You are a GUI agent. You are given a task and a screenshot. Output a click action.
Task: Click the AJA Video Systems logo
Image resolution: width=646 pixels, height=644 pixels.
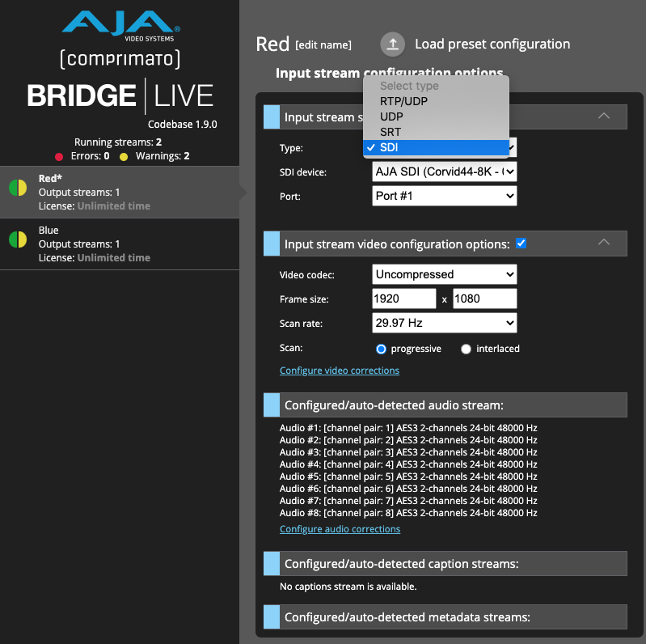click(x=120, y=23)
